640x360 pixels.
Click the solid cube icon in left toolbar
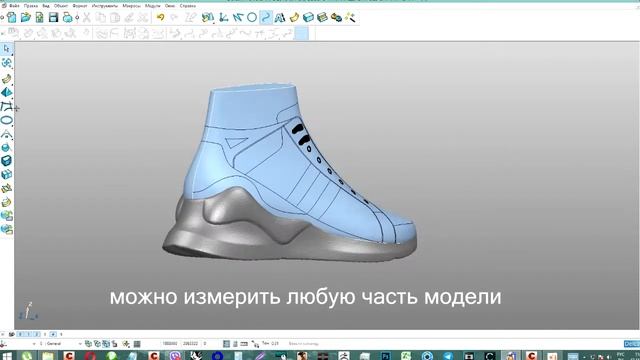click(7, 161)
